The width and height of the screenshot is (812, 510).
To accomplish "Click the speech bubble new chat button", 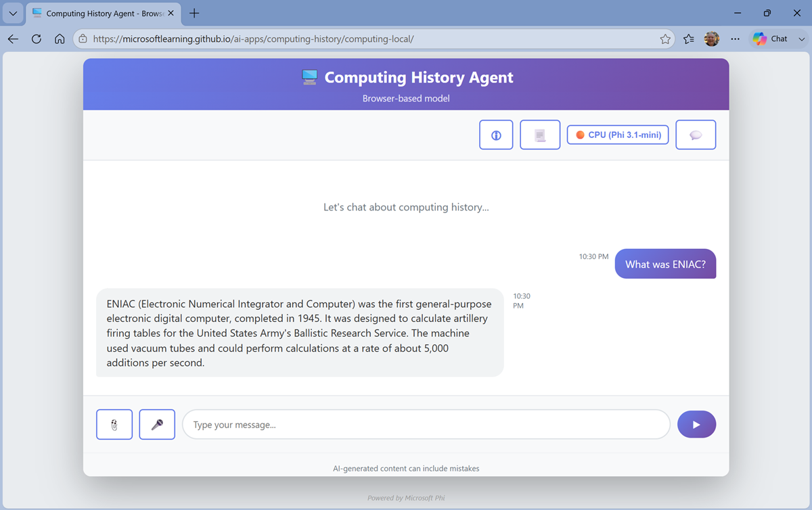I will coord(696,135).
